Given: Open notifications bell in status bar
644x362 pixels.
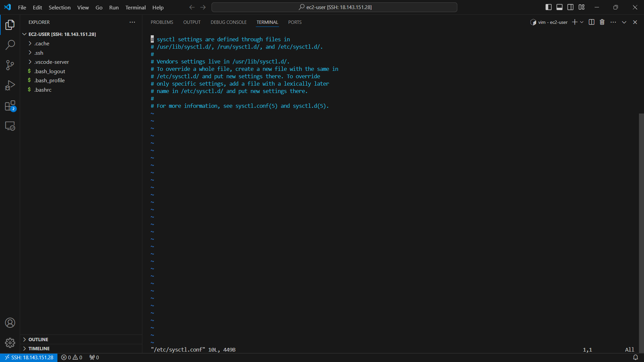Looking at the screenshot, I should 635,358.
